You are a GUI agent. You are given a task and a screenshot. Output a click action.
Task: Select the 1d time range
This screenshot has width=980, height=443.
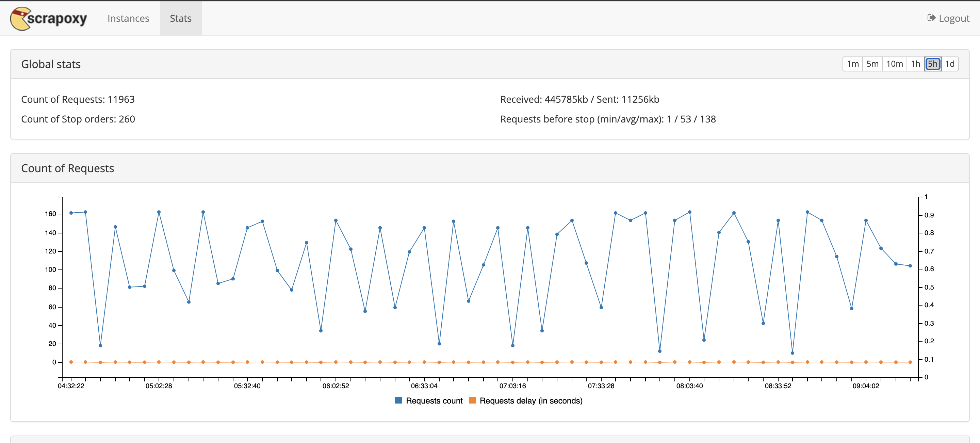pyautogui.click(x=950, y=64)
